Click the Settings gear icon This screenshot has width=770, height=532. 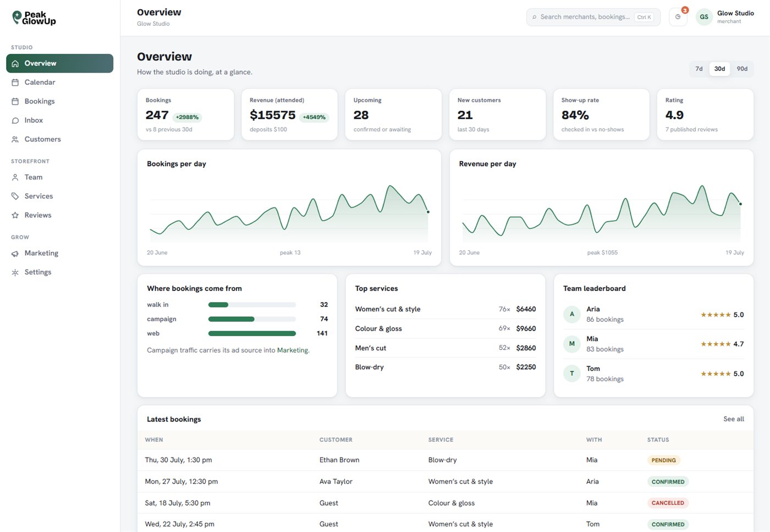coord(15,272)
